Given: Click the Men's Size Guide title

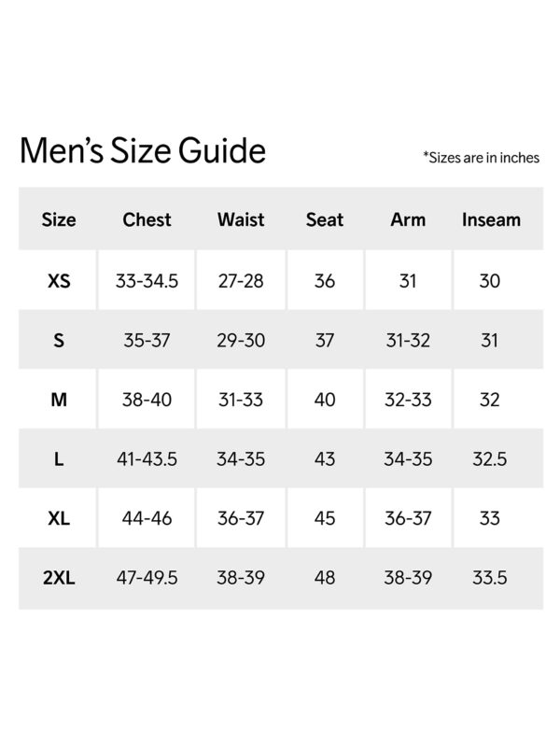Looking at the screenshot, I should pos(142,151).
